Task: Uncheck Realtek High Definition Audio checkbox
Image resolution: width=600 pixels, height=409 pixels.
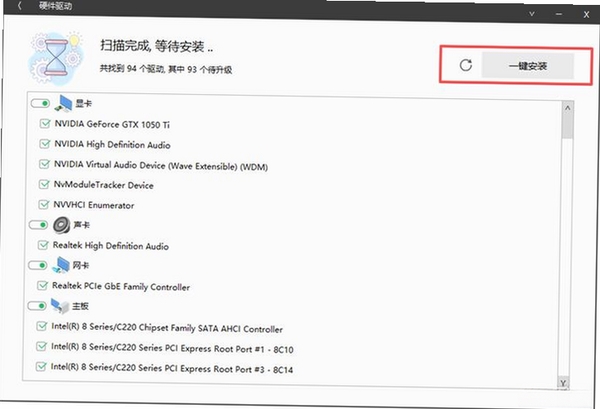Action: (43, 245)
